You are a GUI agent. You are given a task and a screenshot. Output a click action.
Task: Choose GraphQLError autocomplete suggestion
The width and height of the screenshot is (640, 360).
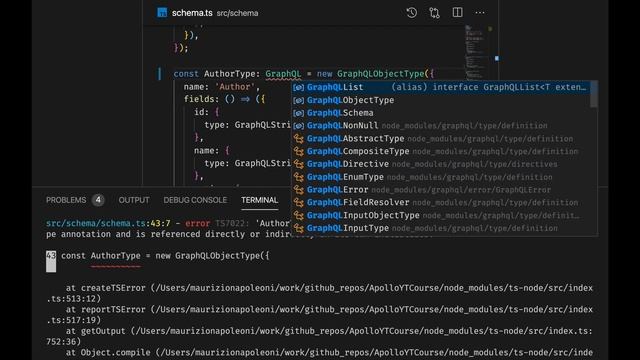[x=441, y=190]
